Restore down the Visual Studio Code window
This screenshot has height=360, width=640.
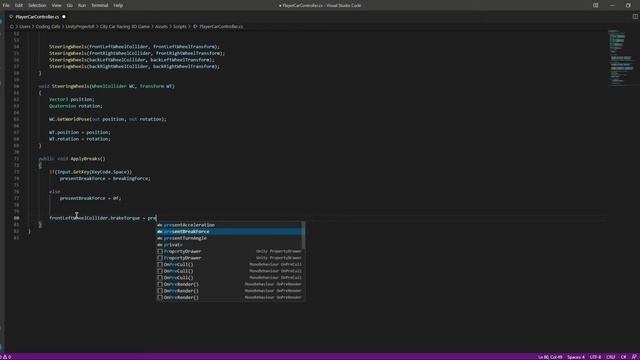628,5
